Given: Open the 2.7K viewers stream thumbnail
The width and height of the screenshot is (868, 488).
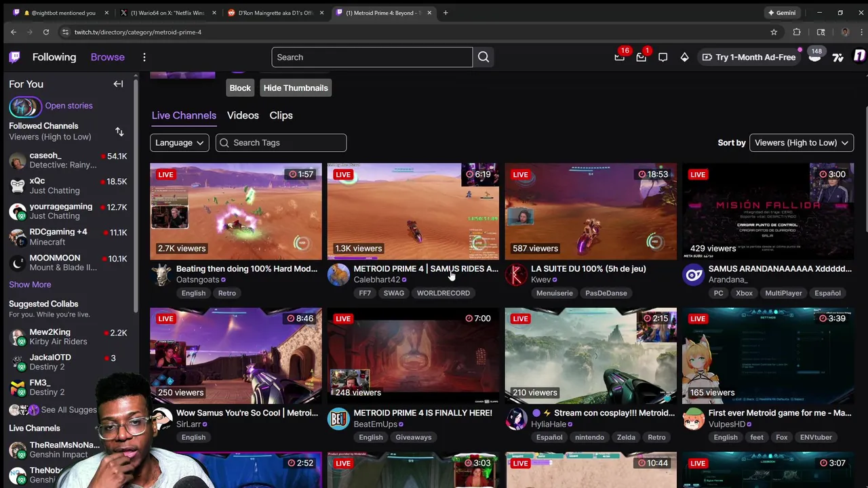Looking at the screenshot, I should 236,211.
